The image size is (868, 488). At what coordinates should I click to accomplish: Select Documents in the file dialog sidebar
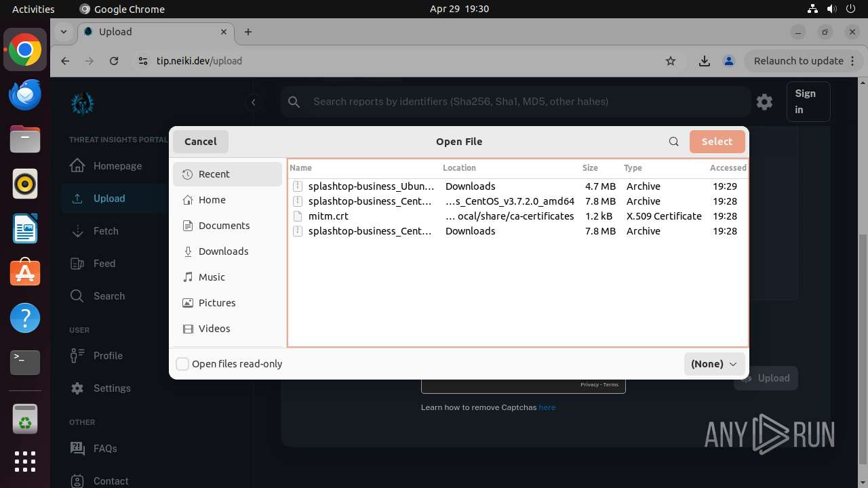point(227,226)
